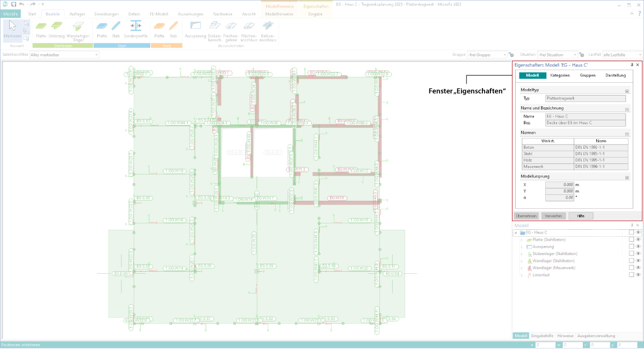
Task: Switch to the Kategorien properties tab
Action: [x=560, y=76]
